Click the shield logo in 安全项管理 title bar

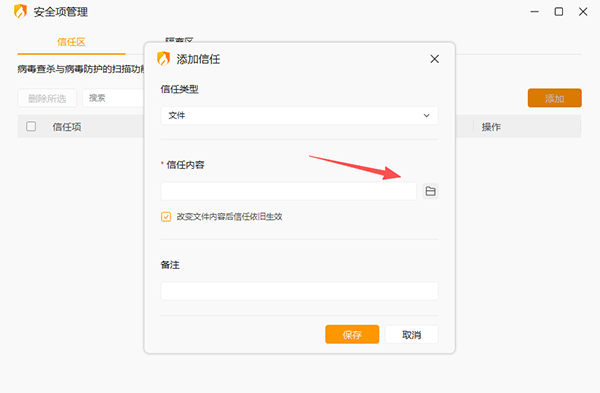click(20, 11)
